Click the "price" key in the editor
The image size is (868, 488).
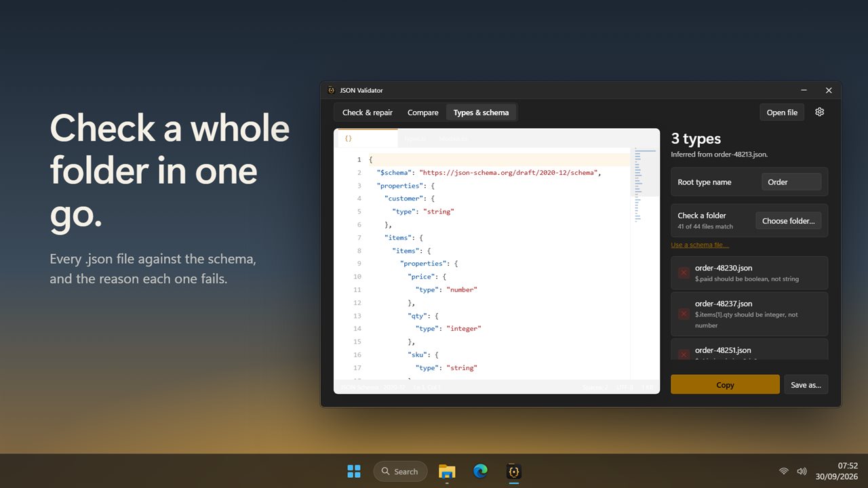point(422,277)
